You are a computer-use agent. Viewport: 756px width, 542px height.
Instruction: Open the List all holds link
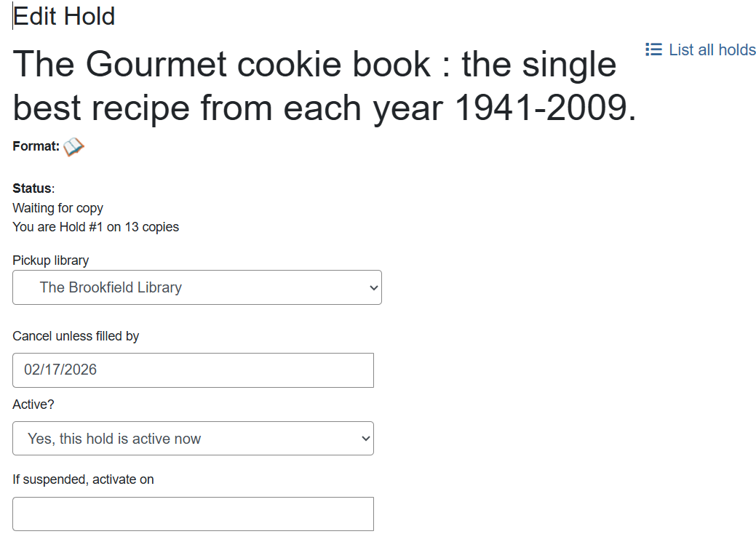click(712, 49)
